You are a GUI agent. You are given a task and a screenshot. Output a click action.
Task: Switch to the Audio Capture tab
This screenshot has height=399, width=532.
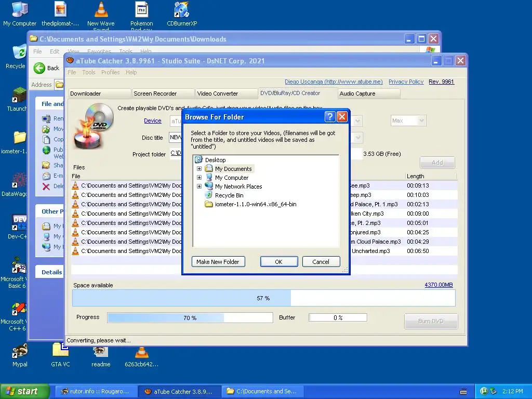click(x=369, y=94)
